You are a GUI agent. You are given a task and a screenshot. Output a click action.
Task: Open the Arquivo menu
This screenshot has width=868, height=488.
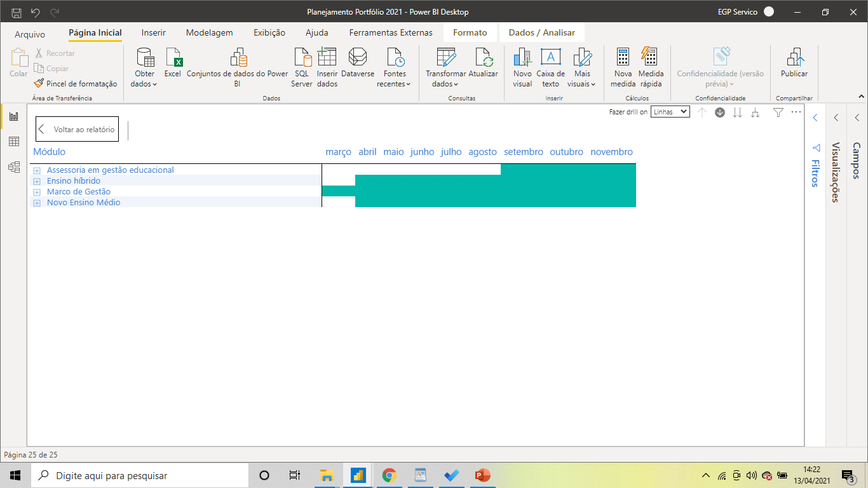pos(30,34)
